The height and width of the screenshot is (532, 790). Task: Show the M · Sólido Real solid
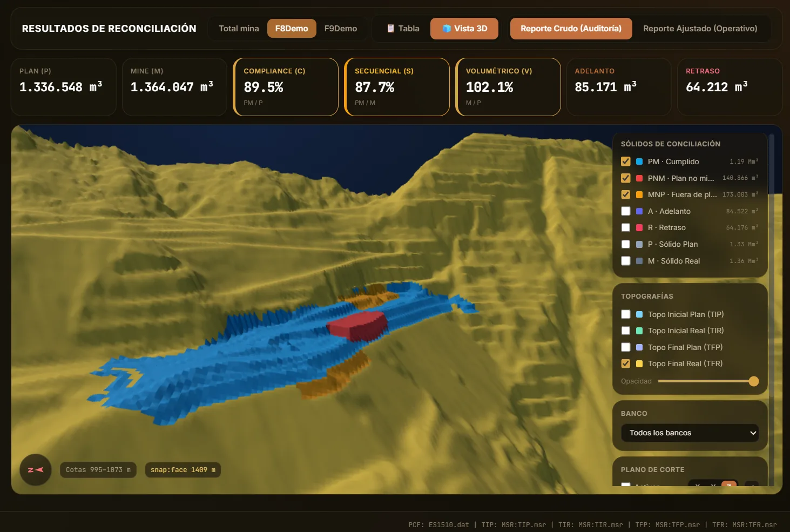click(x=626, y=261)
